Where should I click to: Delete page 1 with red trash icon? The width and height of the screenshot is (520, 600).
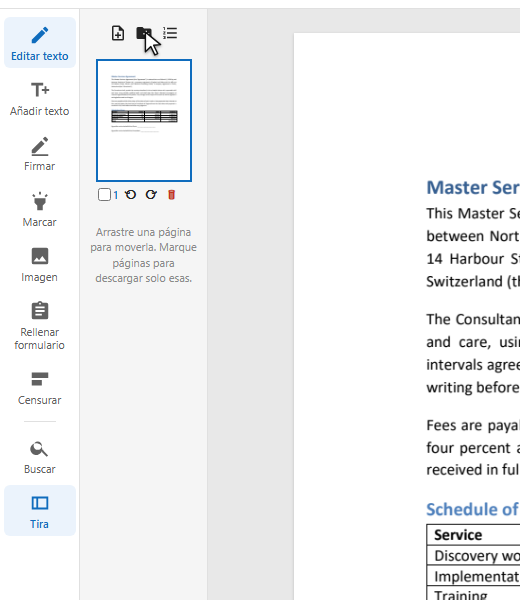pyautogui.click(x=171, y=195)
